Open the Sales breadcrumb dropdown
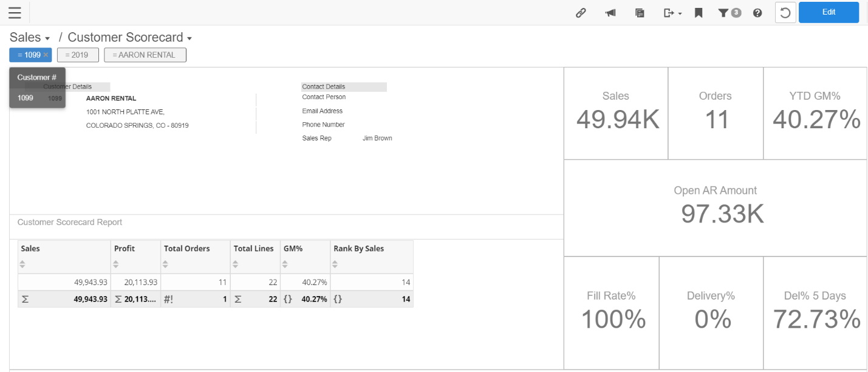The height and width of the screenshot is (372, 868). tap(29, 37)
